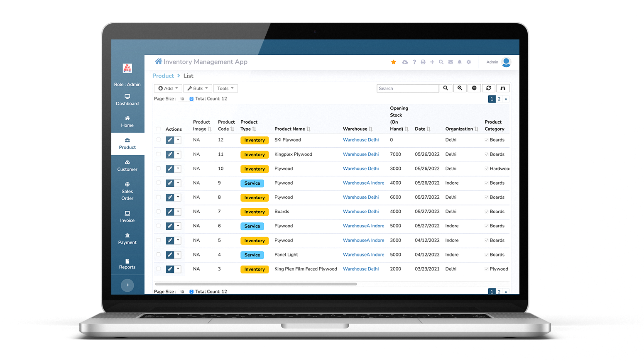
Task: Click the Product breadcrumb link
Action: (x=163, y=76)
